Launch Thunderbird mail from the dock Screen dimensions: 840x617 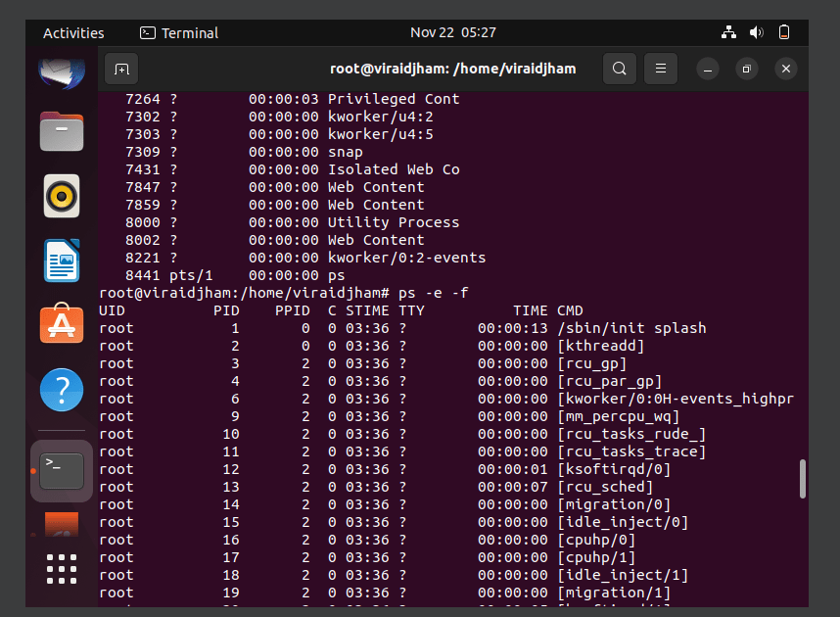(62, 72)
